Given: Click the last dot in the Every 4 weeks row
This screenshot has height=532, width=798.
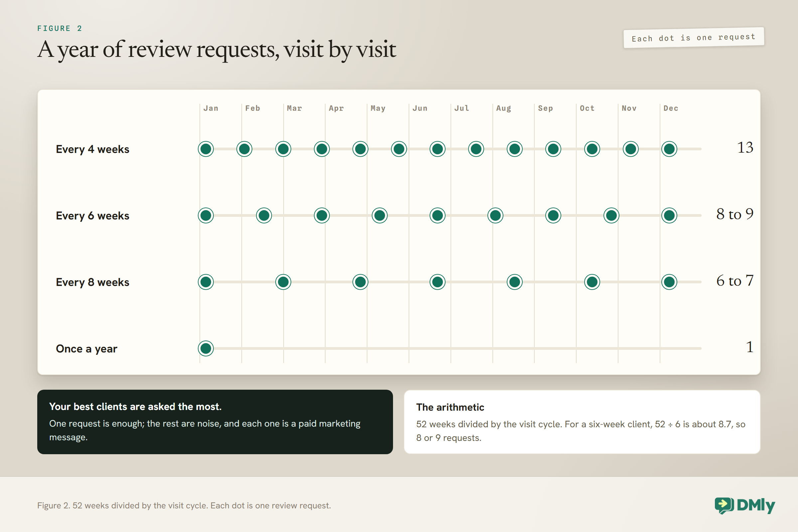Looking at the screenshot, I should pos(669,149).
